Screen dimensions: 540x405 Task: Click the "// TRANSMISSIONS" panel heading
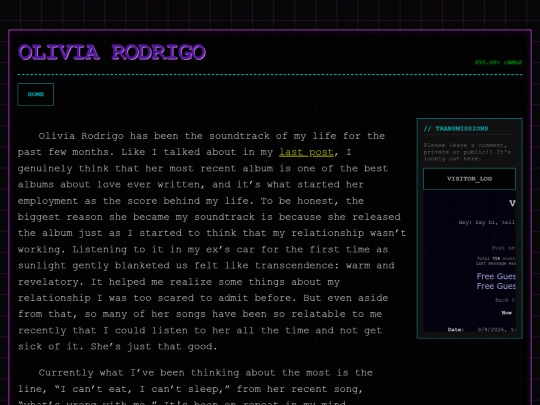(x=456, y=128)
